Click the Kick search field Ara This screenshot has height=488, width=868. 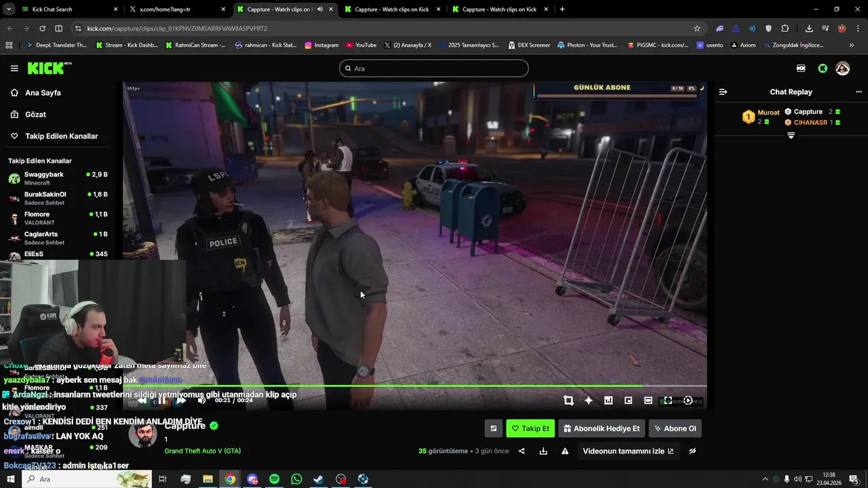pos(434,68)
